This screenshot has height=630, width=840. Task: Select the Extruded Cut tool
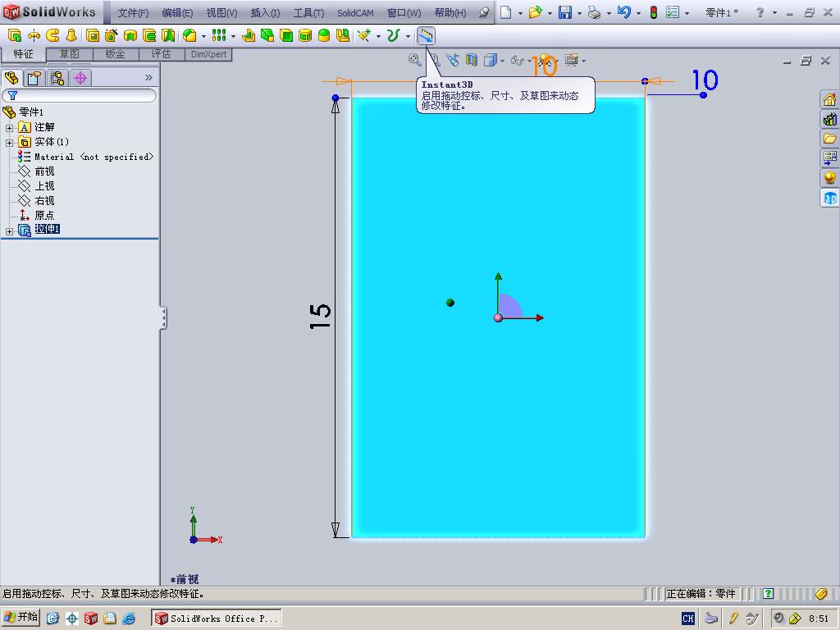(93, 35)
